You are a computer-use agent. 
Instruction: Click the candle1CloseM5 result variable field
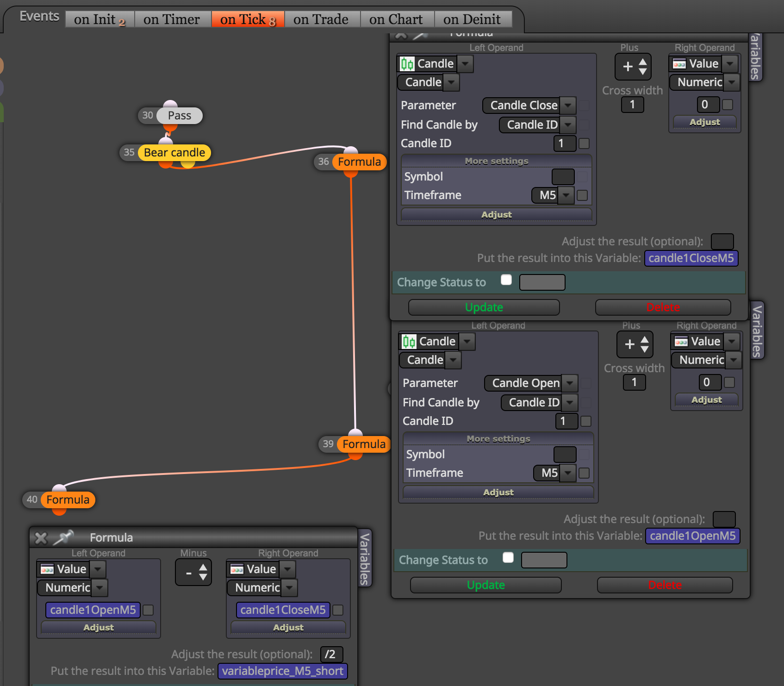click(x=691, y=258)
